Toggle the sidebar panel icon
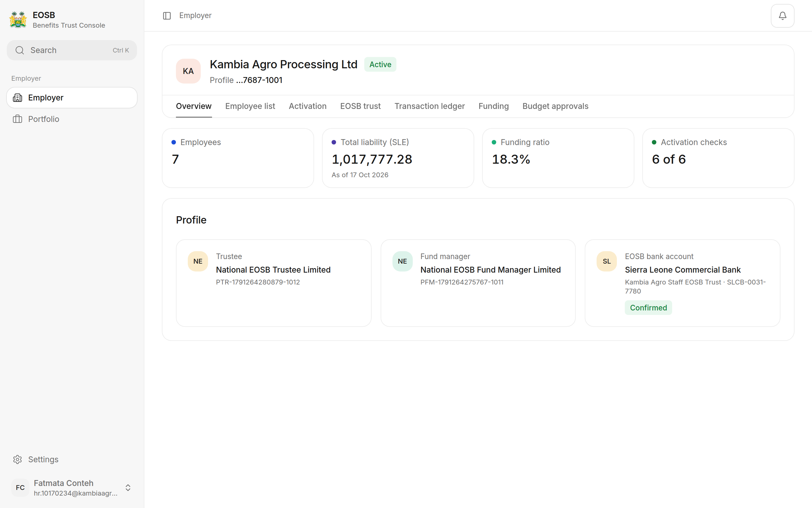This screenshot has width=812, height=508. click(167, 16)
